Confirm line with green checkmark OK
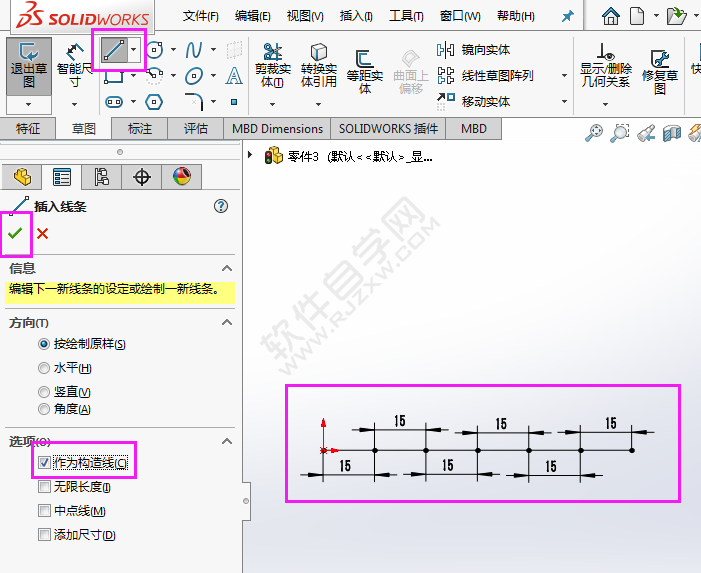The image size is (701, 573). pos(15,233)
